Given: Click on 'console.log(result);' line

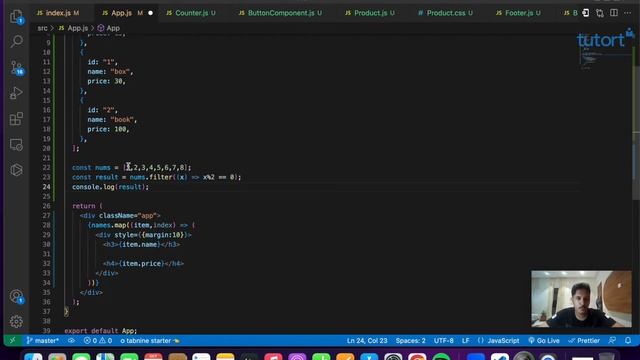Looking at the screenshot, I should point(111,187).
